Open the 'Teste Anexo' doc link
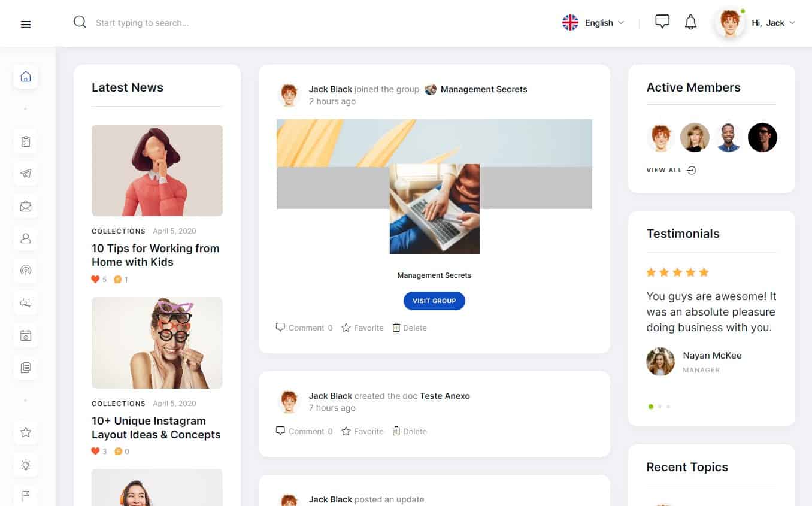The height and width of the screenshot is (506, 812). 445,396
